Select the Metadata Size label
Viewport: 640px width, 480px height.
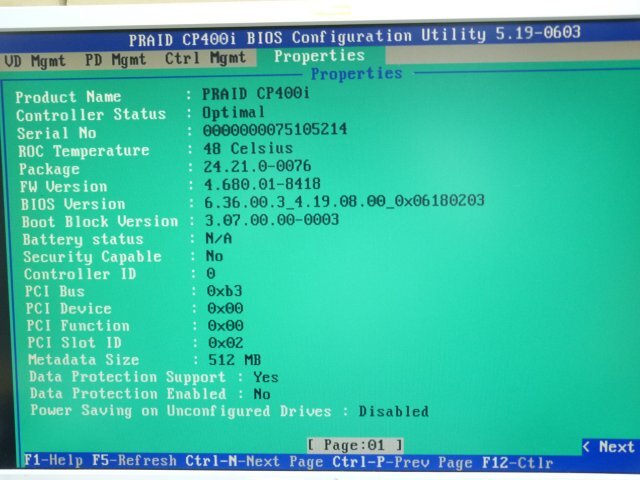84,360
